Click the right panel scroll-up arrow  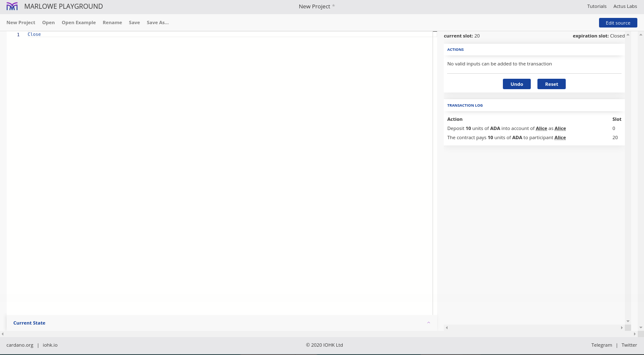628,35
